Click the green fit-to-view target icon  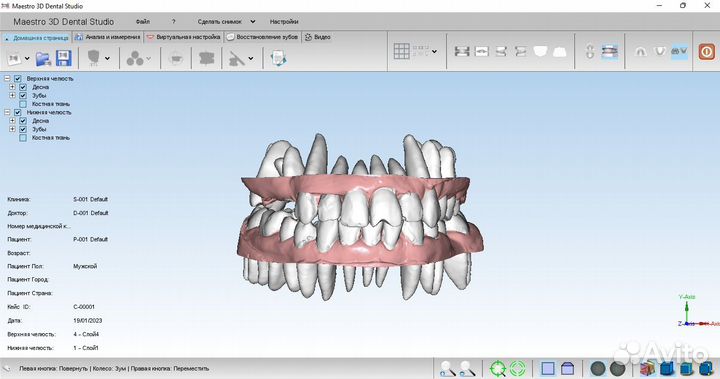pos(498,368)
